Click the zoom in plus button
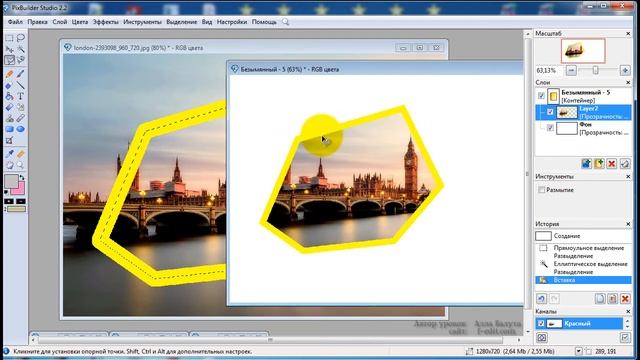Viewport: 640px width, 360px height. (625, 70)
